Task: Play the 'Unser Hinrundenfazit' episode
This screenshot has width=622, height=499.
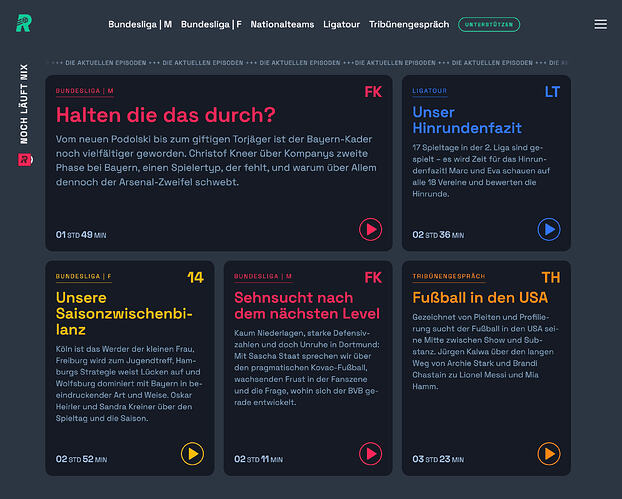Action: (x=549, y=229)
